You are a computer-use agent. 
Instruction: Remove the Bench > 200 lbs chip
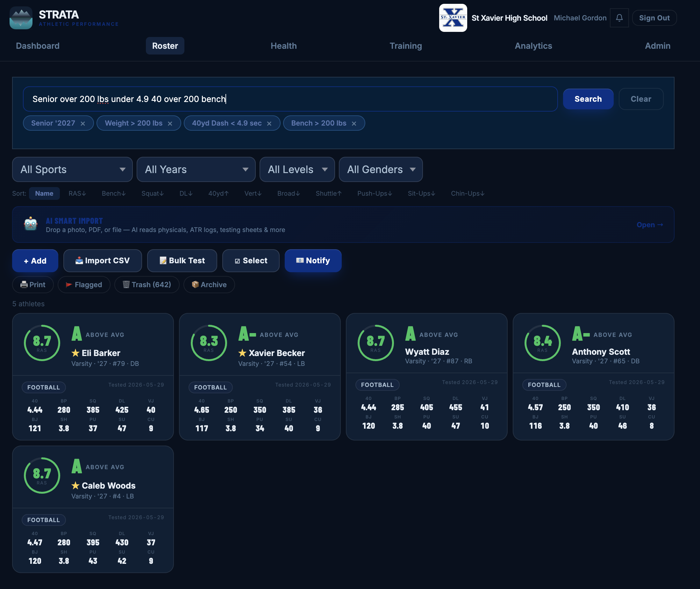tap(354, 124)
